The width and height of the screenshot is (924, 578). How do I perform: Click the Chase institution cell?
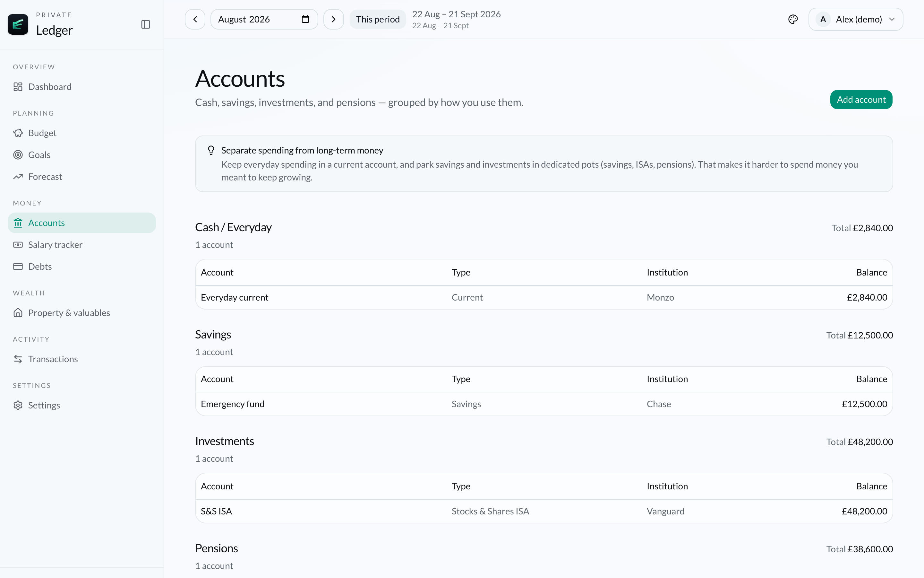coord(659,404)
